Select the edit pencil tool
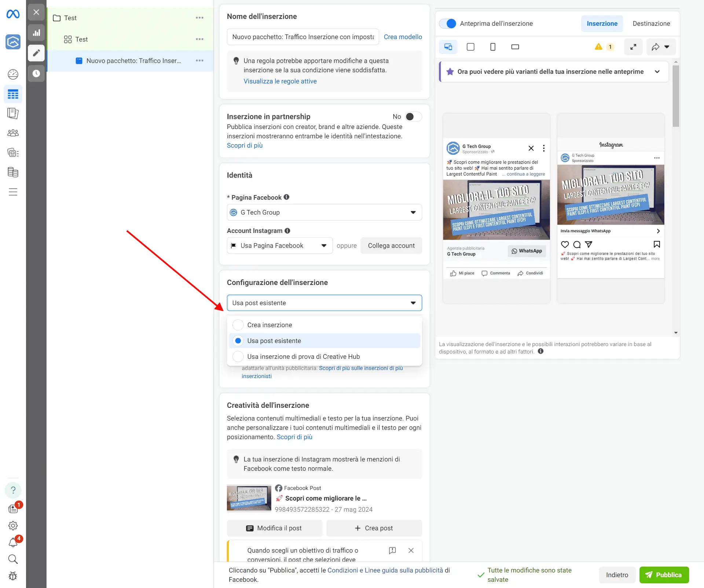The height and width of the screenshot is (588, 704). point(36,53)
